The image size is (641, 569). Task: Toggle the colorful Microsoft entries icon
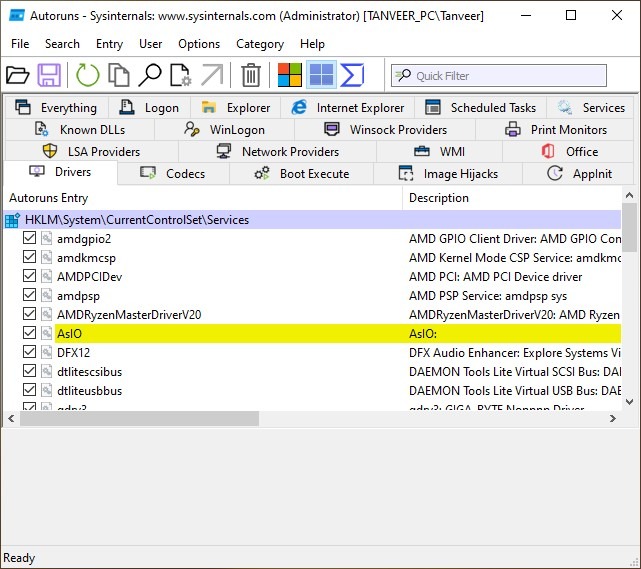point(289,75)
